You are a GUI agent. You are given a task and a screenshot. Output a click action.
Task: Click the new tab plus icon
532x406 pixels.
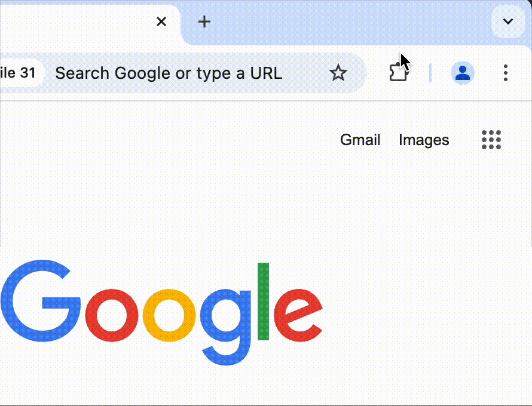click(x=204, y=21)
